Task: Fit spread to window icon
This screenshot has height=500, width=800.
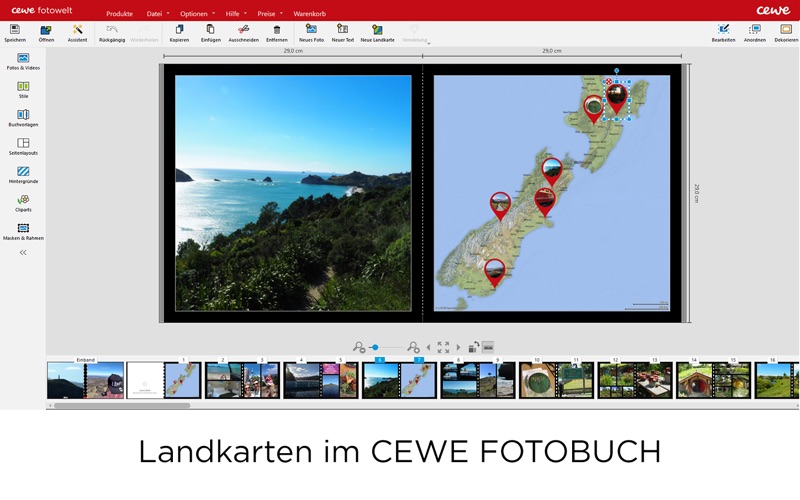Action: 443,347
